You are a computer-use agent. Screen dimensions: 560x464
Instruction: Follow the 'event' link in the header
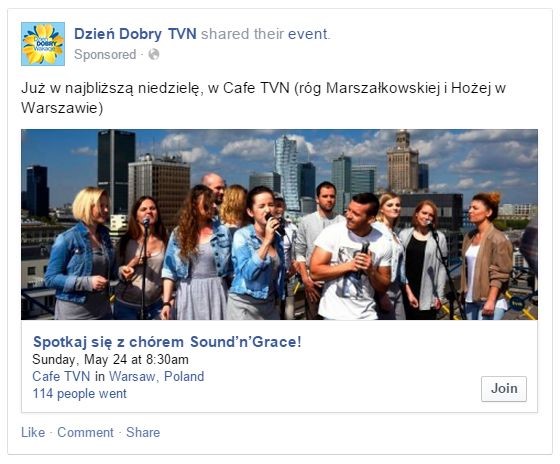coord(308,34)
